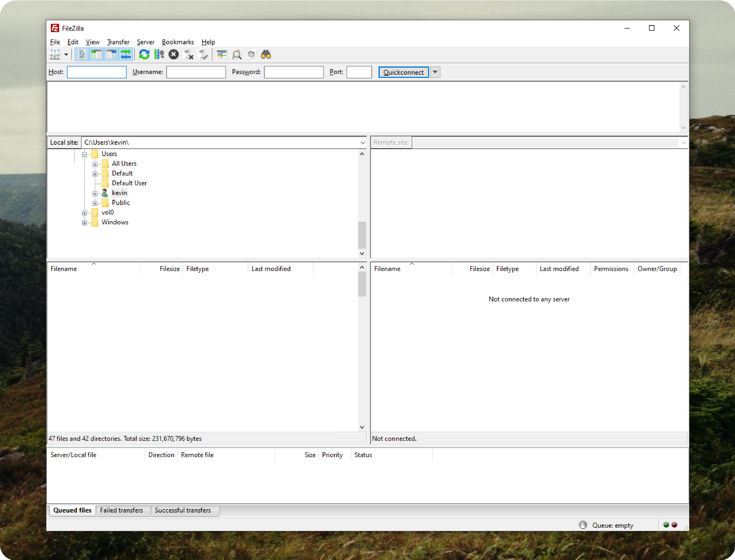This screenshot has width=735, height=560.
Task: Click the red activity indicator light
Action: 674,525
